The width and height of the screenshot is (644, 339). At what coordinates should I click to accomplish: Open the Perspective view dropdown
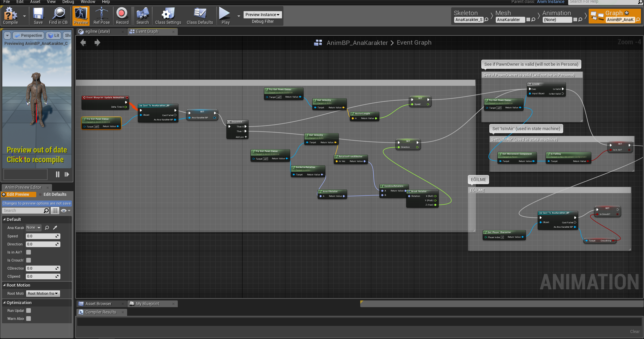[28, 35]
